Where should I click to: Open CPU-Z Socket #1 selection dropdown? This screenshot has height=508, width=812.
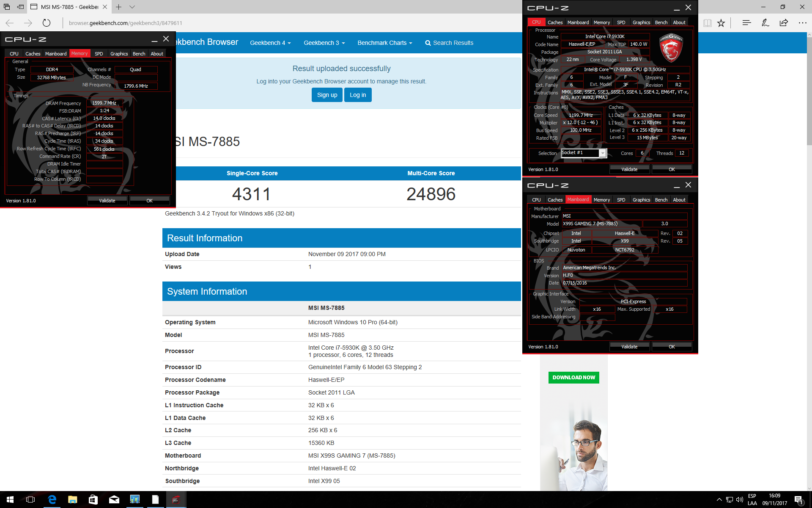[x=584, y=153]
